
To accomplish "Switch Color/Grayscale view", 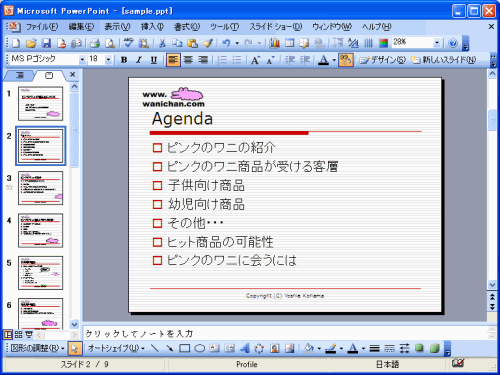I will tap(384, 43).
